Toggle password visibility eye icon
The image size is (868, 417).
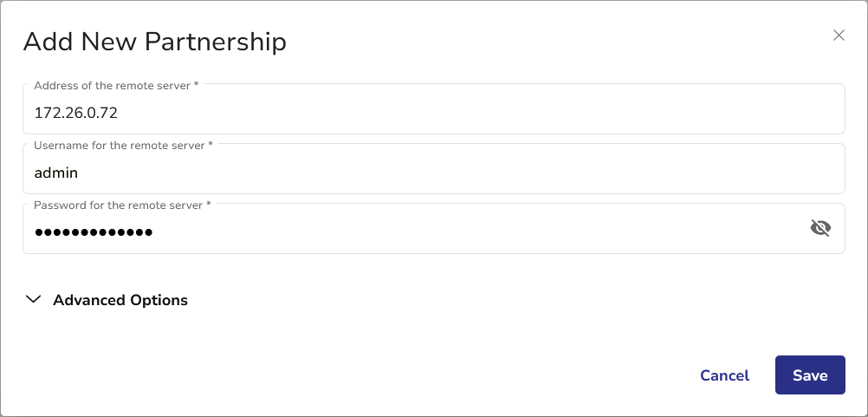[x=820, y=228]
